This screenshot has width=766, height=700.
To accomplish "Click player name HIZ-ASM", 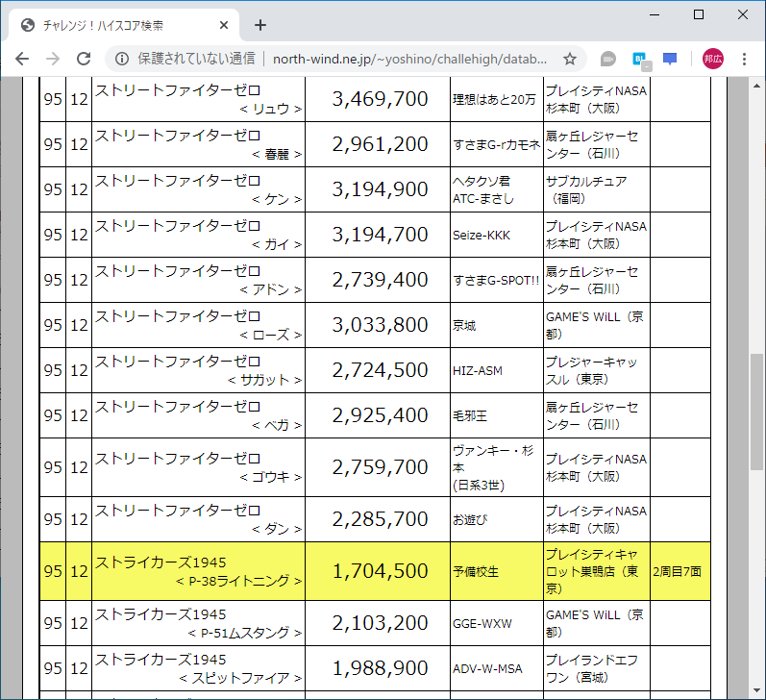I will (478, 371).
